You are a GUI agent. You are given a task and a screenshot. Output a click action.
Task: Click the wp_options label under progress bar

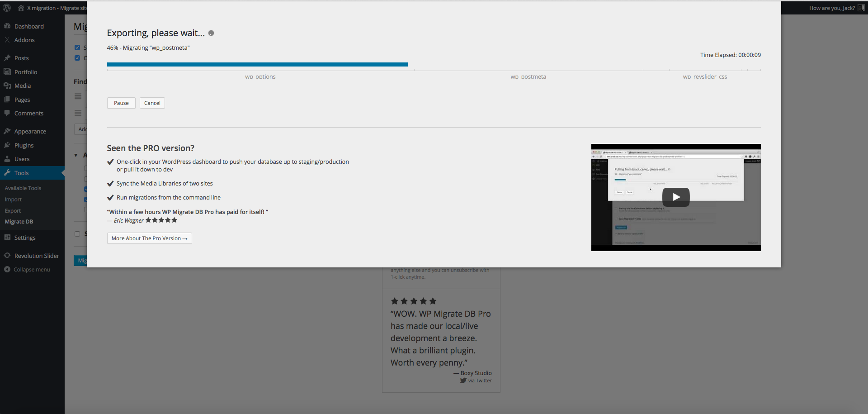(x=260, y=77)
